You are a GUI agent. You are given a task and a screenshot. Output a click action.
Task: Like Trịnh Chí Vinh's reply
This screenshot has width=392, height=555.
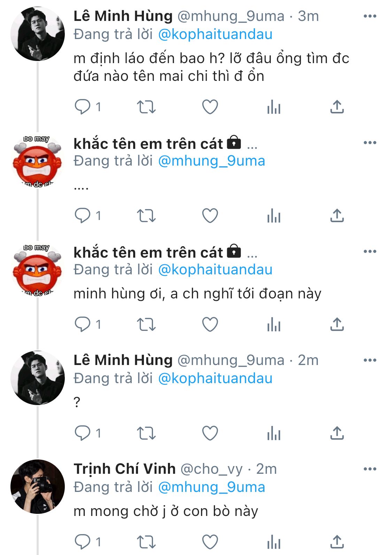[210, 542]
